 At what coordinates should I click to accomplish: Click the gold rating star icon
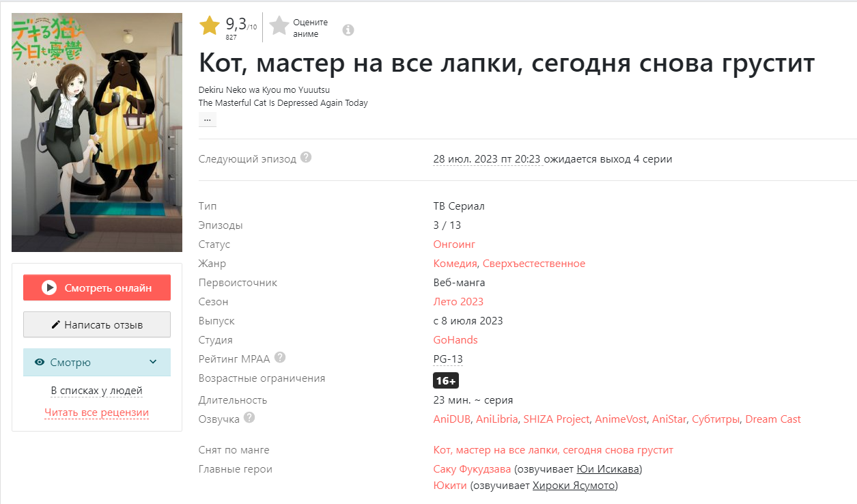[210, 26]
